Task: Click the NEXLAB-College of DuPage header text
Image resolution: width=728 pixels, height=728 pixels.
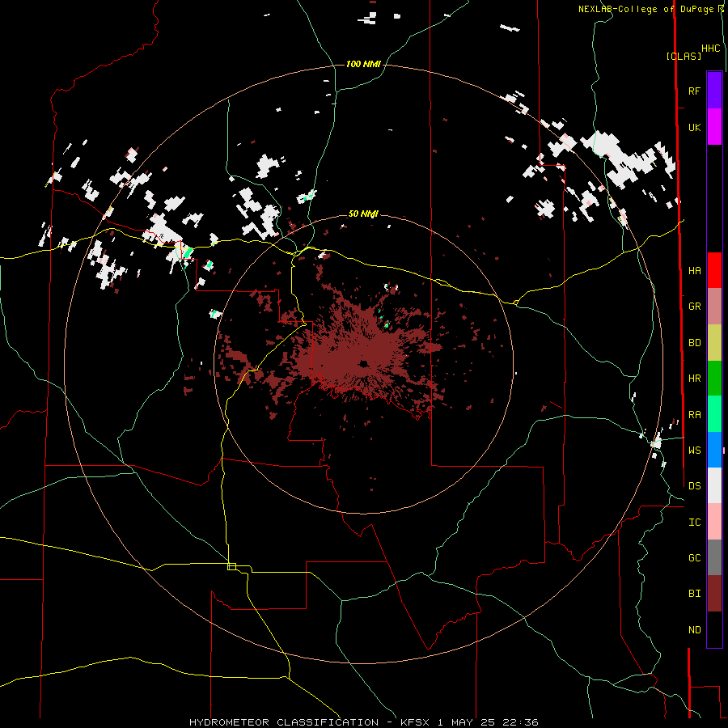Action: (648, 9)
